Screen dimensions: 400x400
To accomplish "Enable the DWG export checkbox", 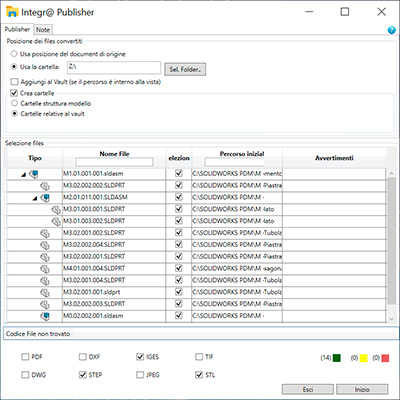I will 25,375.
